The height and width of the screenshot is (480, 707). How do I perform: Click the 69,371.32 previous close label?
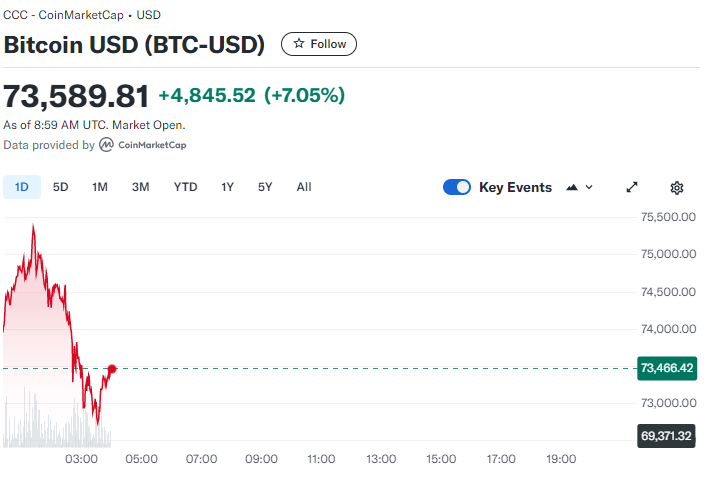coord(666,436)
